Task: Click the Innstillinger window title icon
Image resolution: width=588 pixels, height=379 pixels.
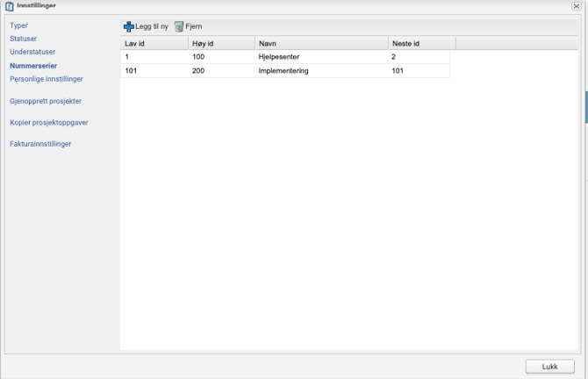Action: (9, 5)
